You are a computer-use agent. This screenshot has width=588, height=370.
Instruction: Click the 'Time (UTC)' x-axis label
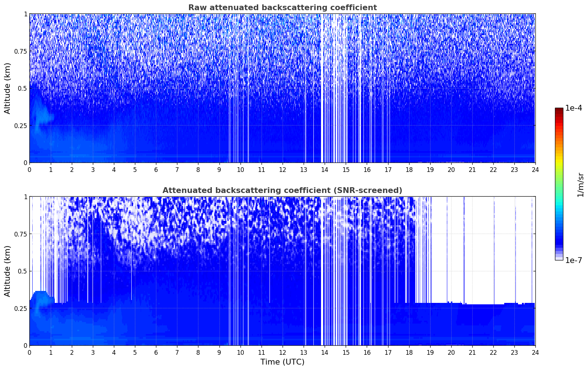[282, 362]
